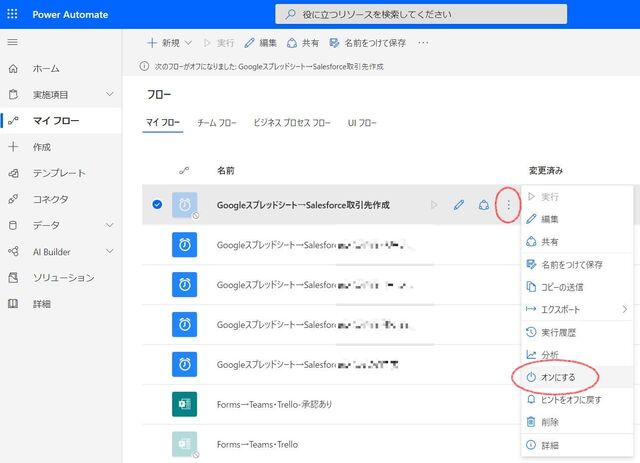Sort by the 変更済み column header

[x=546, y=170]
